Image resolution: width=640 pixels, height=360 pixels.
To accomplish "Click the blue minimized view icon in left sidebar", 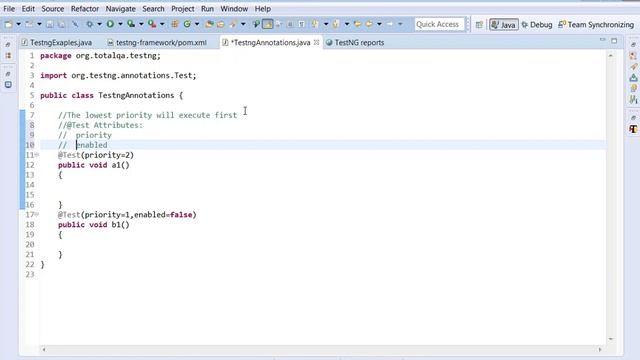I will click(8, 84).
